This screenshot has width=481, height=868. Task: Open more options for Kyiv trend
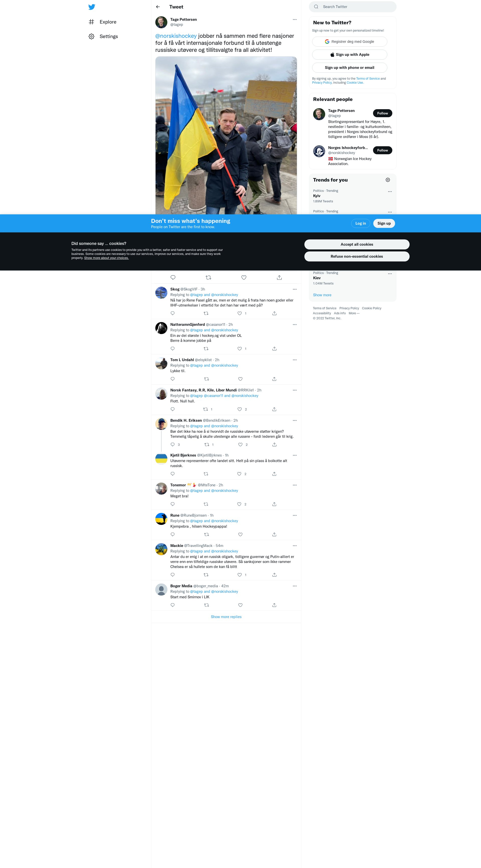click(390, 191)
